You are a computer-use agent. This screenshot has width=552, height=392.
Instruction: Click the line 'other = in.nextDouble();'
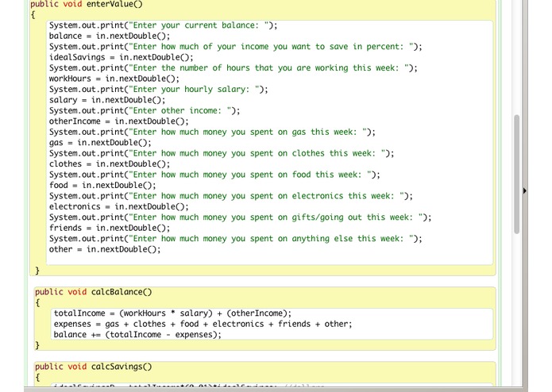(105, 249)
